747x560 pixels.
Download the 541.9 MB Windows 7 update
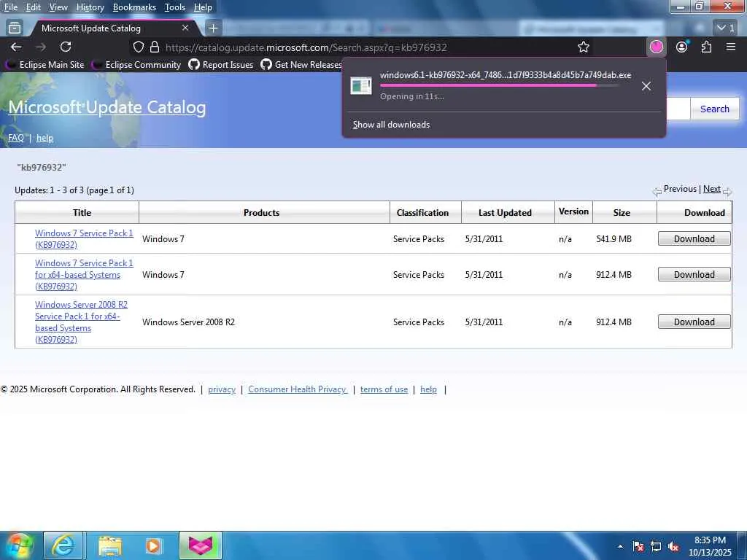pos(694,238)
